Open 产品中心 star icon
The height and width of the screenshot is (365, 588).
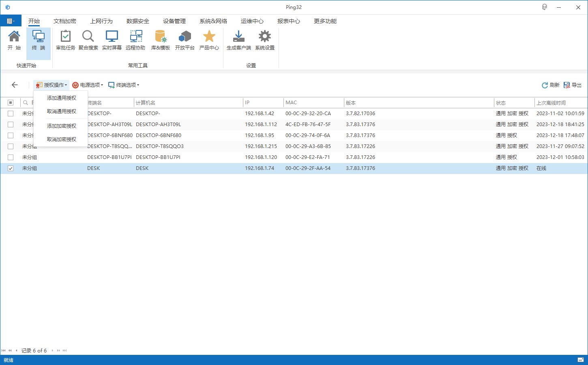[x=209, y=36]
